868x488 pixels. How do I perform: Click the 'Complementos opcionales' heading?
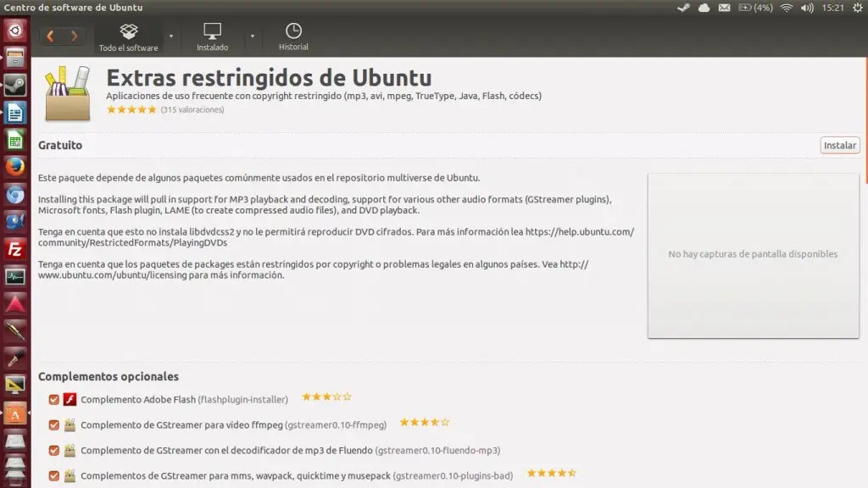click(108, 376)
